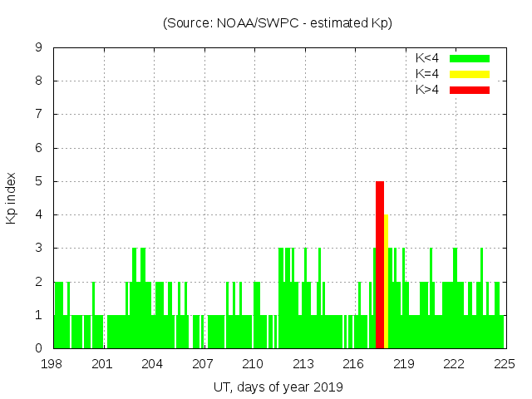Click the green K<4 legend swatch
This screenshot has width=532, height=399.
coord(470,58)
